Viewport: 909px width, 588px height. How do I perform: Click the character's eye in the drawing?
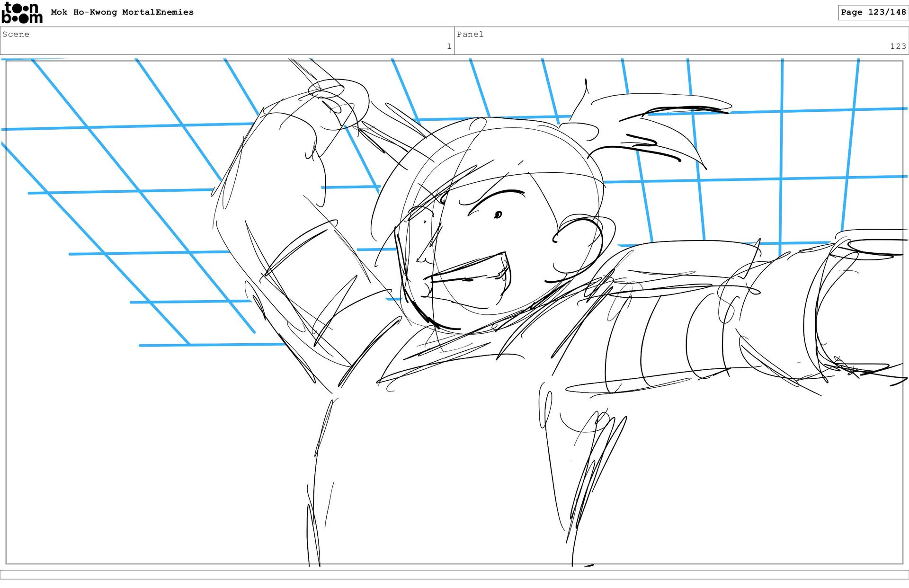[x=498, y=215]
